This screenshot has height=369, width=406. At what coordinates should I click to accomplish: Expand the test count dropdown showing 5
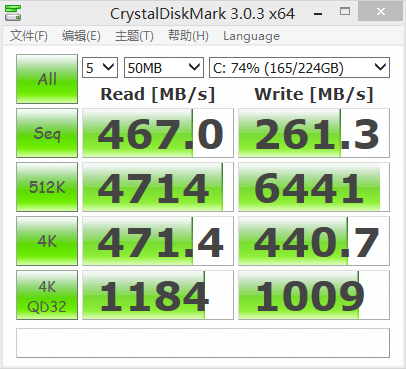100,68
